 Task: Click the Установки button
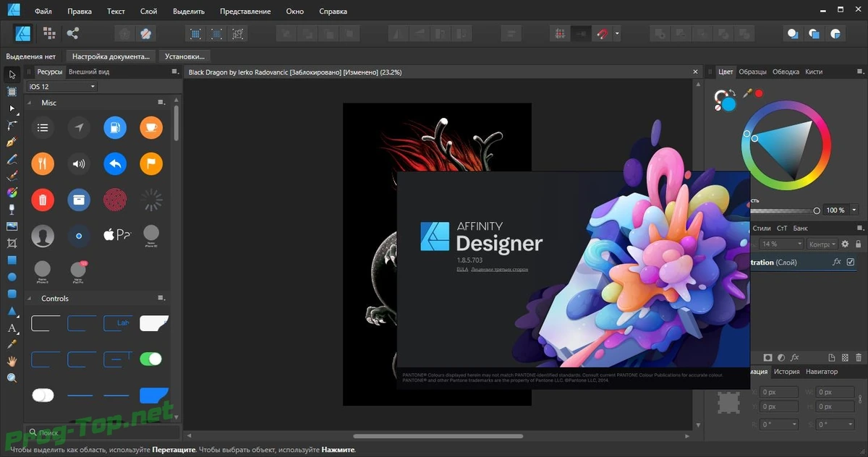pyautogui.click(x=184, y=56)
